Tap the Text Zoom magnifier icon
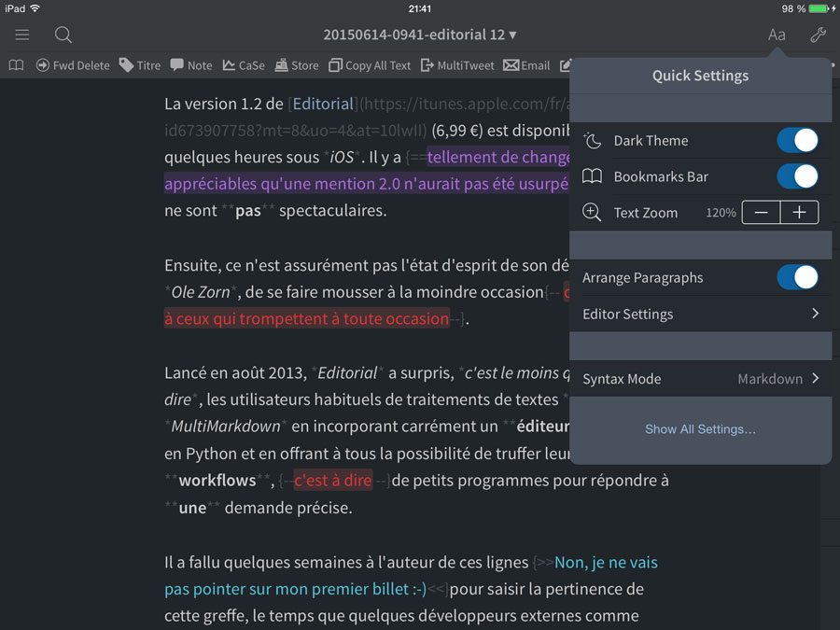The image size is (840, 630). point(592,213)
